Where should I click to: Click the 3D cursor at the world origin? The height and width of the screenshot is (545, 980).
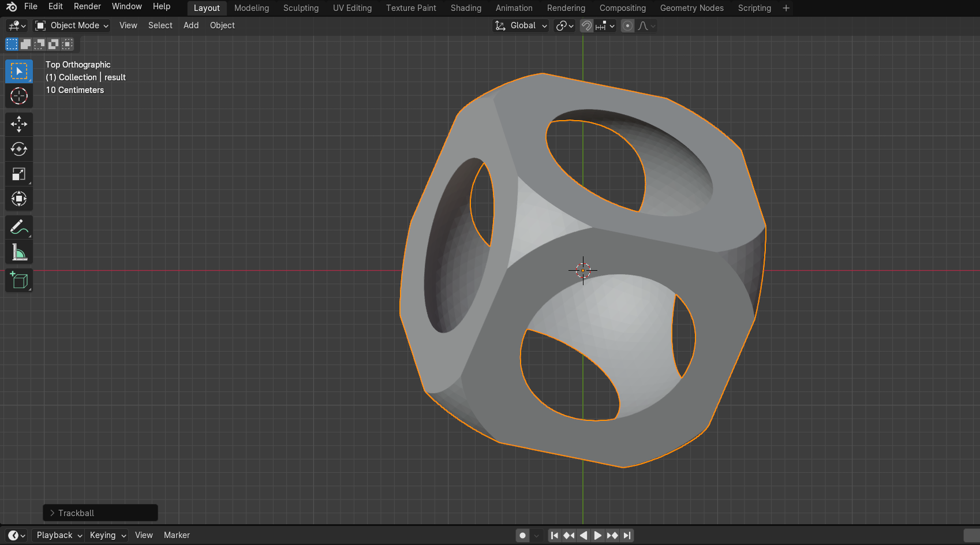[583, 270]
